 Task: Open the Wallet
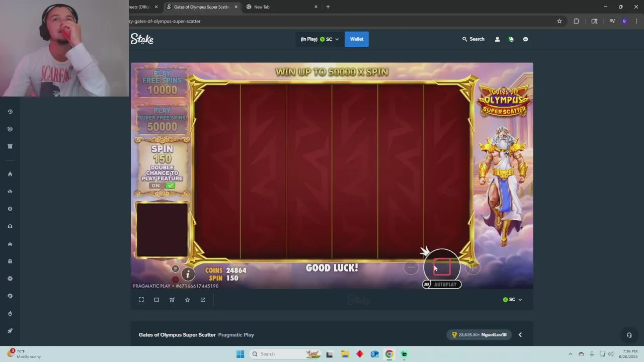point(357,39)
